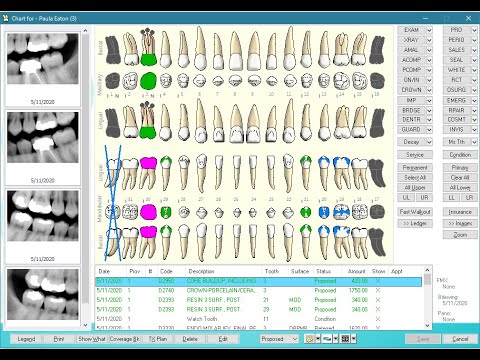Select the green crown on tooth 3 occlusal view
Screen dimensions: 480x360
[148, 81]
